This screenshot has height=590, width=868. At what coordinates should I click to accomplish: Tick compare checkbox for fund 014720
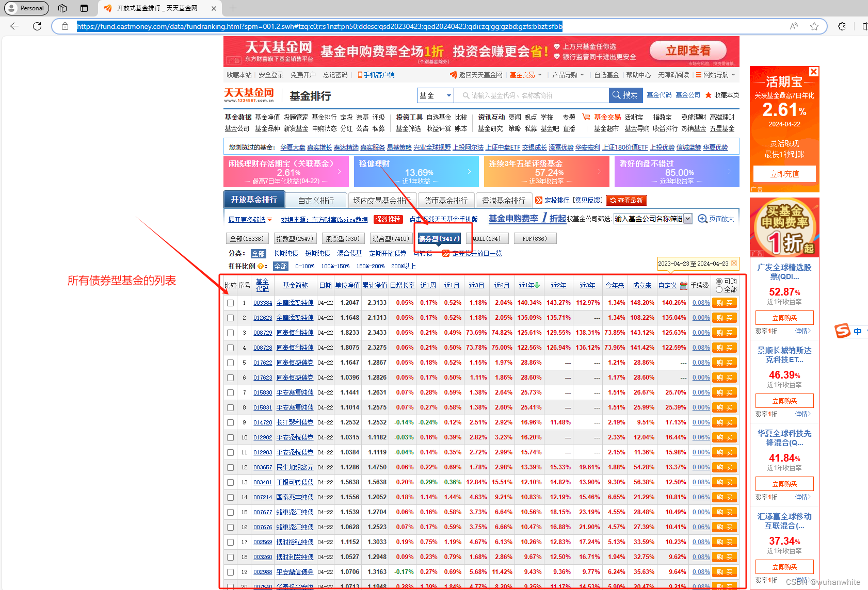pyautogui.click(x=231, y=422)
